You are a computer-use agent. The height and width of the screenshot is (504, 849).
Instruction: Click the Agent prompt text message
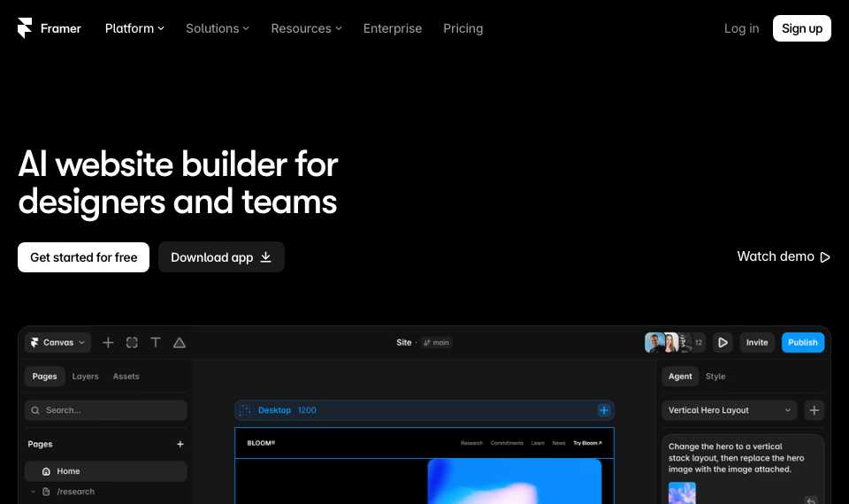coord(736,458)
